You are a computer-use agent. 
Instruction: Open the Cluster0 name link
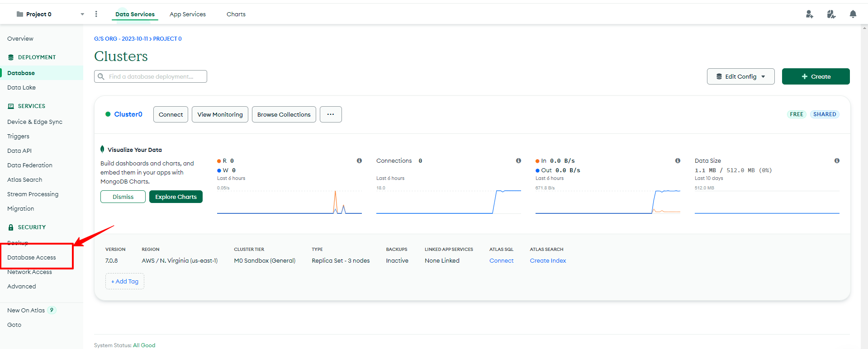point(128,114)
